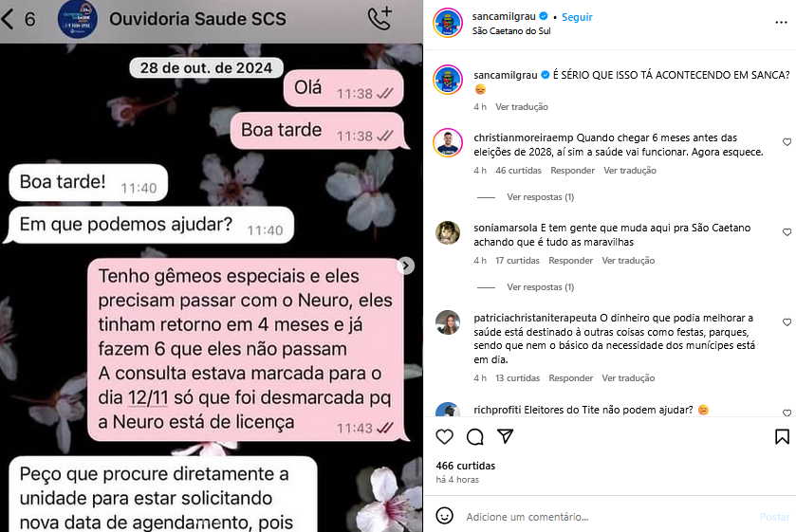Open the São Caetano do Sul location
Screen dimensions: 796x532
[x=511, y=31]
